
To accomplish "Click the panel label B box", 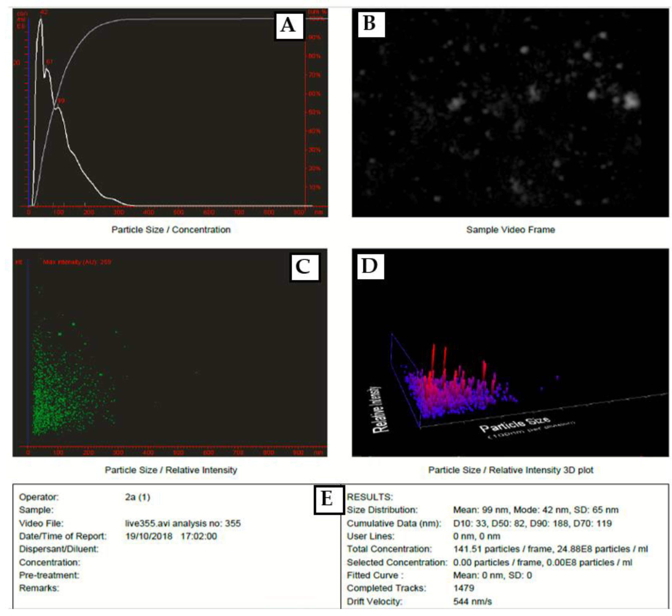I will coord(371,24).
